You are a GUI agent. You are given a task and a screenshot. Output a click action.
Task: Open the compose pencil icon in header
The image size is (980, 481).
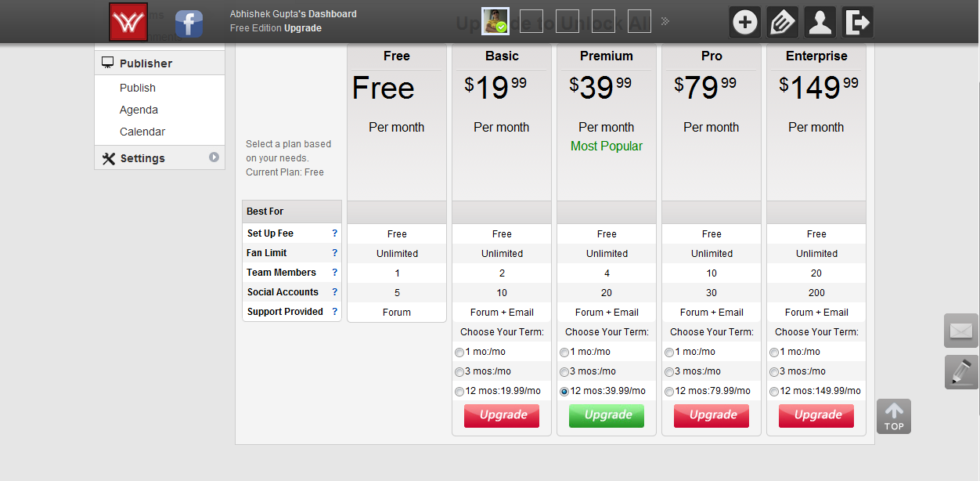pos(783,22)
